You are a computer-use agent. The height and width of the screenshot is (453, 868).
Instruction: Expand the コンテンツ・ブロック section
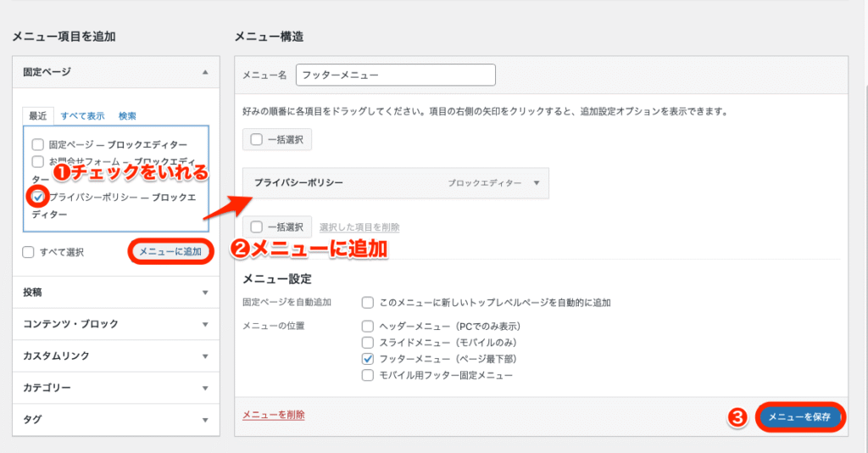205,324
